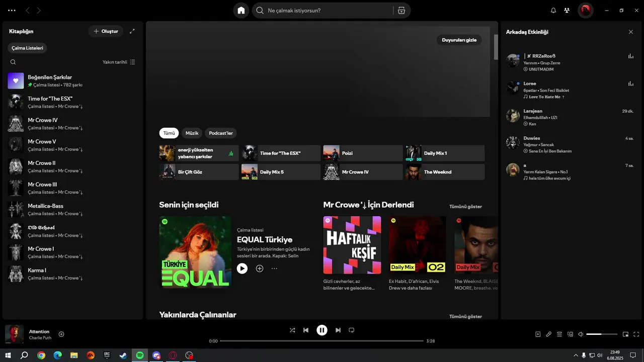Click Duyuruları gizle button
644x362 pixels.
tap(459, 40)
